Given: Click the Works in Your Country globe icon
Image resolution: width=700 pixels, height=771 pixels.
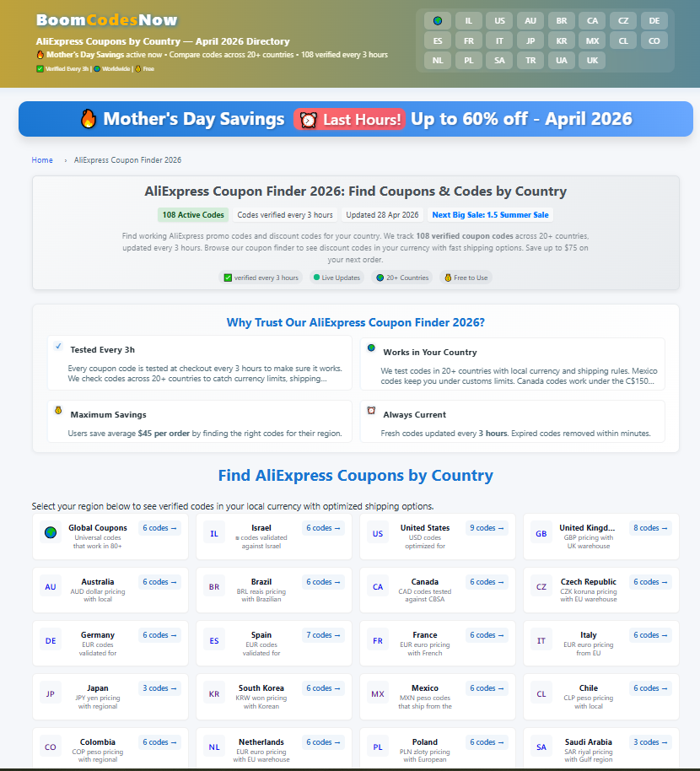Looking at the screenshot, I should [x=371, y=348].
